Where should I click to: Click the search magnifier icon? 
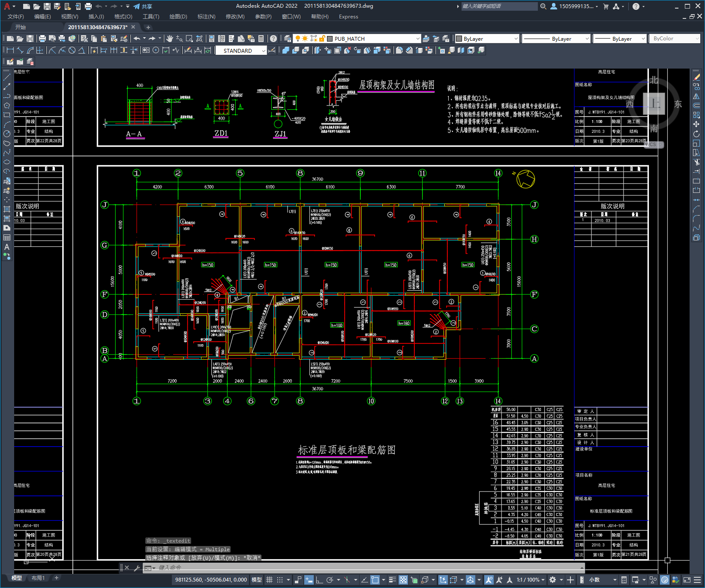(x=543, y=6)
